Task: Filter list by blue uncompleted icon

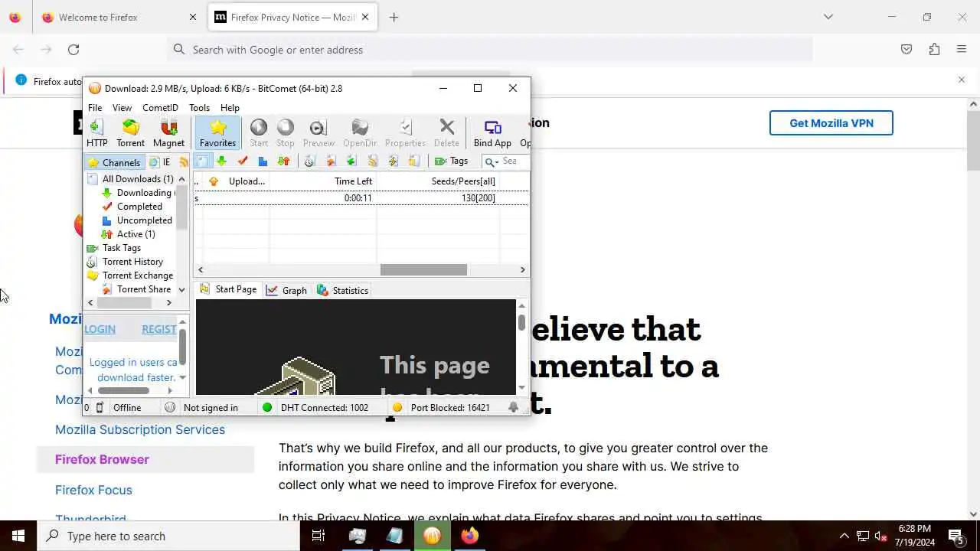Action: tap(263, 161)
